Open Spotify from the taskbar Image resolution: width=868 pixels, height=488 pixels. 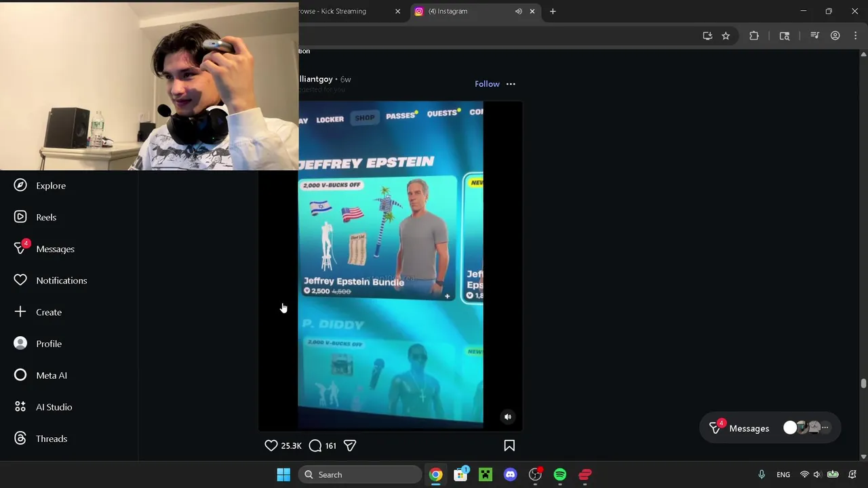[x=560, y=474]
